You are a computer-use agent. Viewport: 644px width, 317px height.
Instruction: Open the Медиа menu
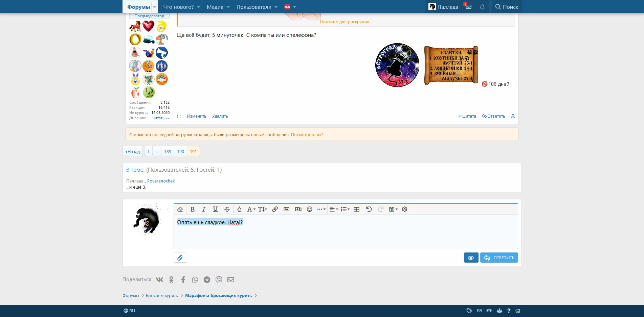click(x=215, y=7)
